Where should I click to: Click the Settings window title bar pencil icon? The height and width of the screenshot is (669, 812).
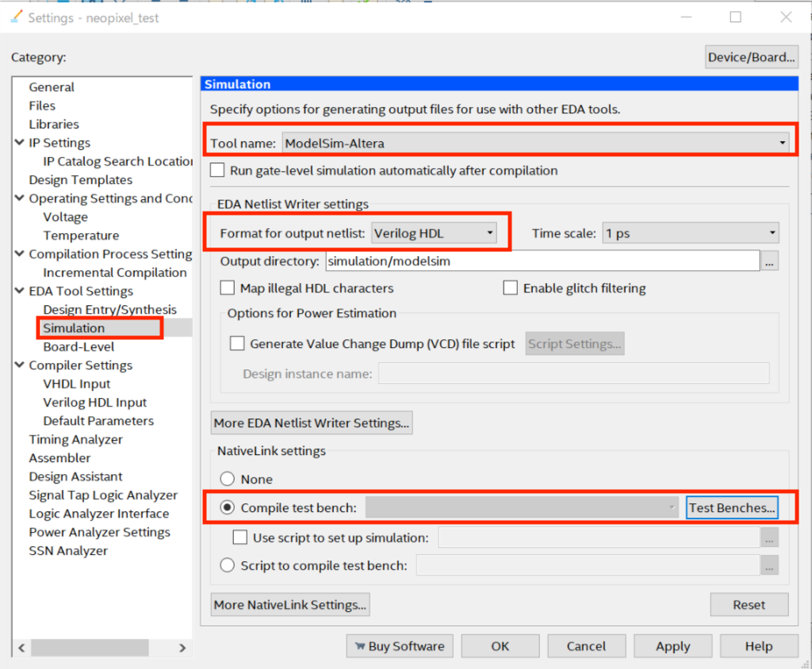(x=16, y=17)
